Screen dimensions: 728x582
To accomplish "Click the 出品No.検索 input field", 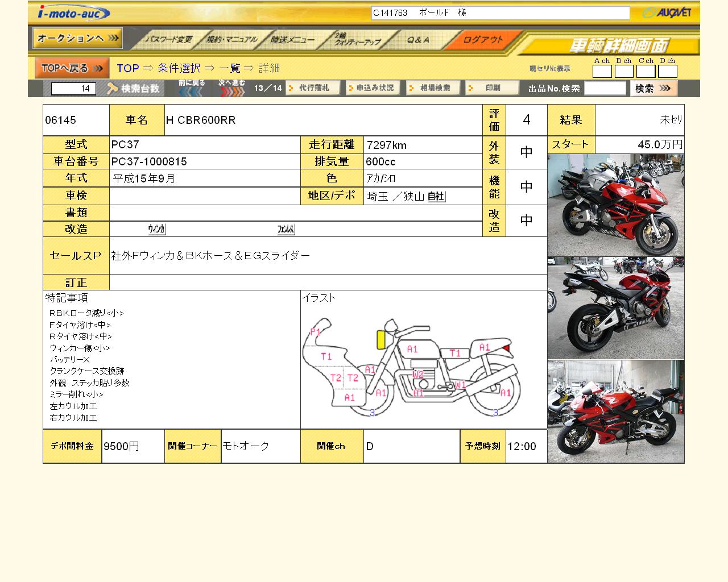I will [605, 88].
